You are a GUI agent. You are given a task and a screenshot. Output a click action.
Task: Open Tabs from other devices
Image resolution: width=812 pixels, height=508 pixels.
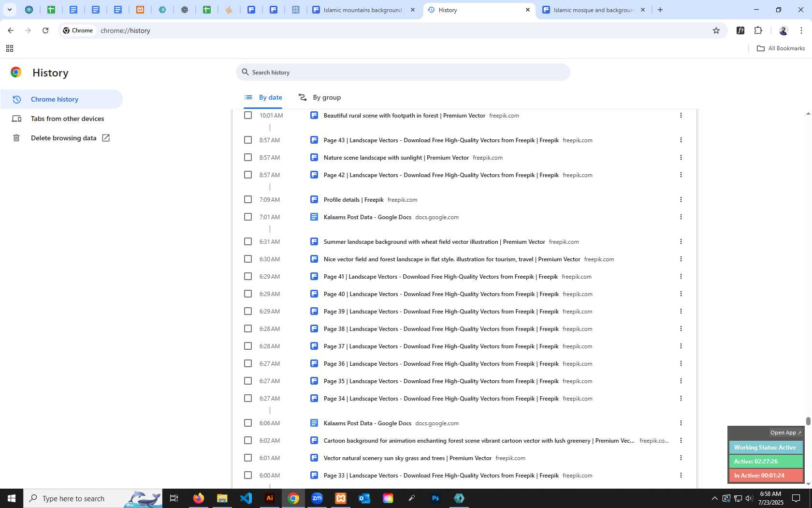point(61,119)
